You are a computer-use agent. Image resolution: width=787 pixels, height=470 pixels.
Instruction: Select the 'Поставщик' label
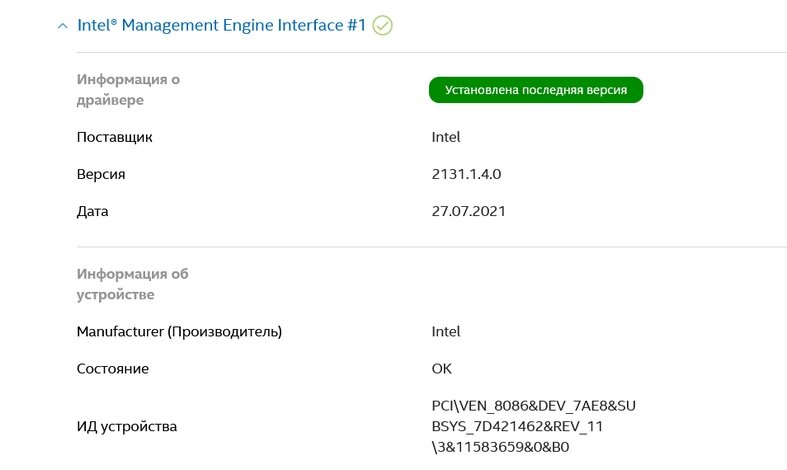(114, 137)
